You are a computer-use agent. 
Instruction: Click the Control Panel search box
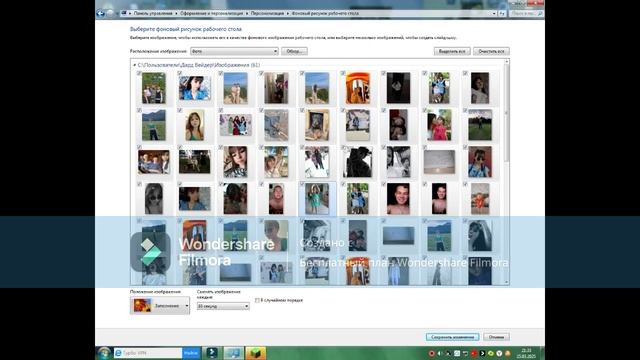pyautogui.click(x=527, y=13)
